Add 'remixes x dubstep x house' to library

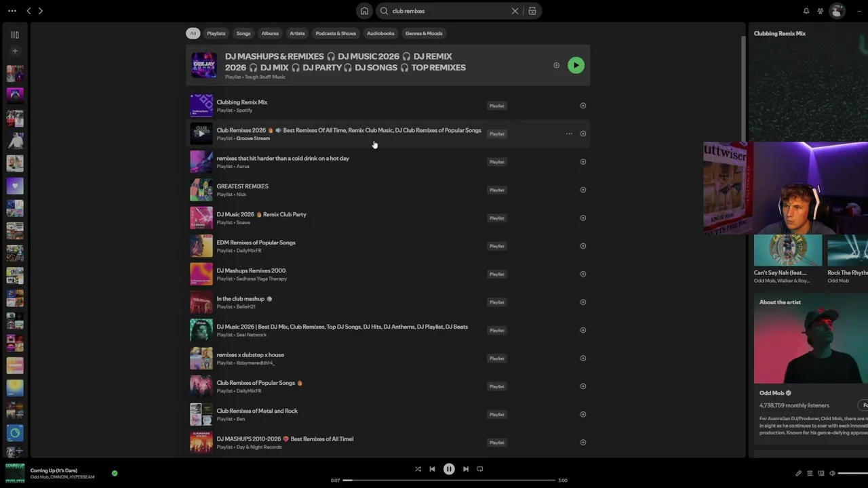click(x=583, y=359)
